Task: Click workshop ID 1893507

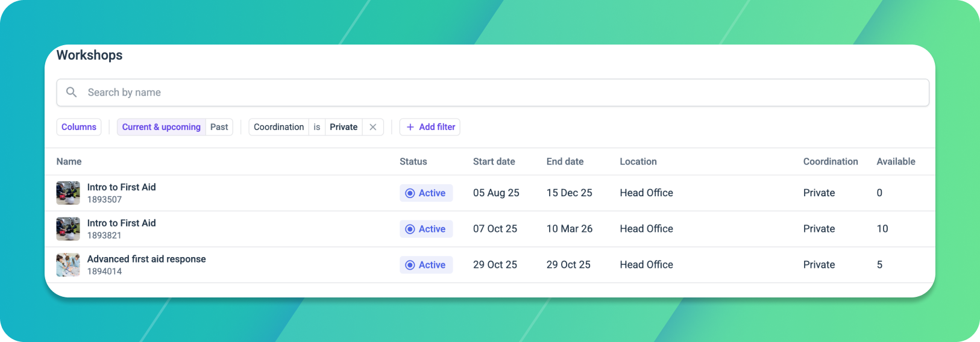Action: click(x=104, y=200)
